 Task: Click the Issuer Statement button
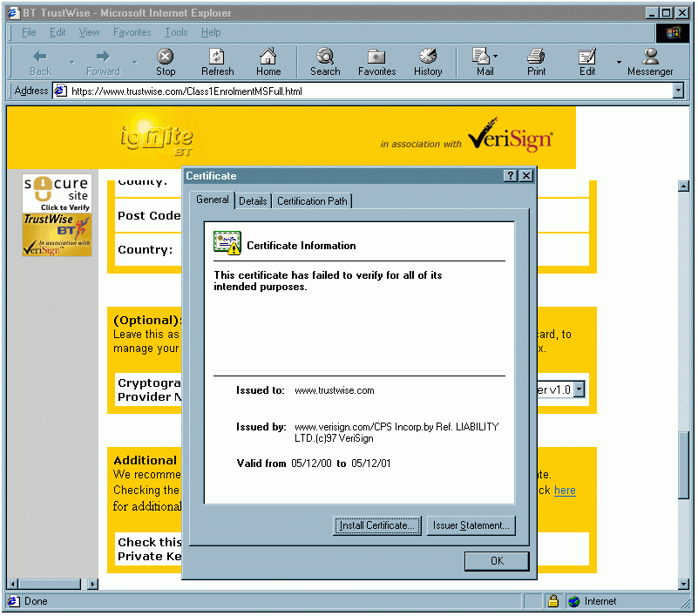[471, 525]
